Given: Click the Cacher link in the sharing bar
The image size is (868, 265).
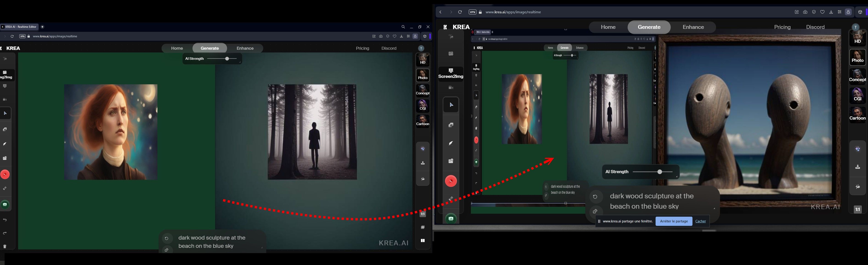Looking at the screenshot, I should pos(700,221).
